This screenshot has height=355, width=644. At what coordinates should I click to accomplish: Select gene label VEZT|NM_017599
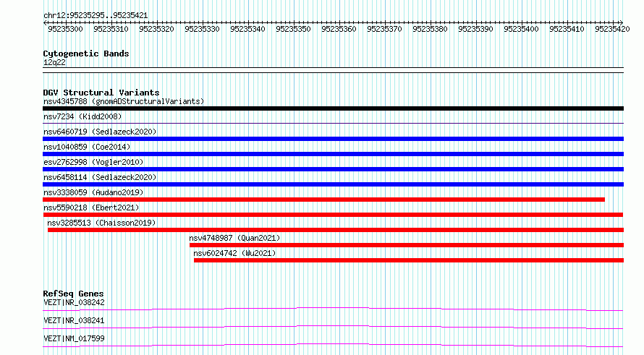point(74,338)
